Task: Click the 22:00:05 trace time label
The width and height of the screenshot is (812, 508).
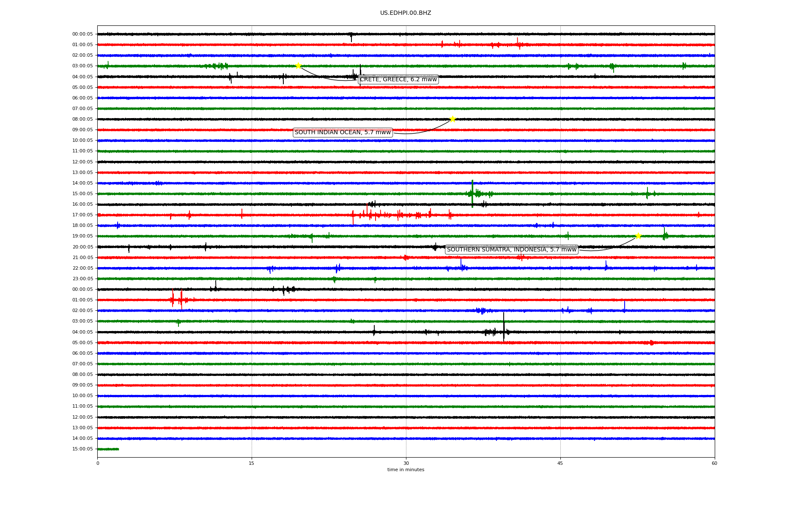Action: coord(82,268)
